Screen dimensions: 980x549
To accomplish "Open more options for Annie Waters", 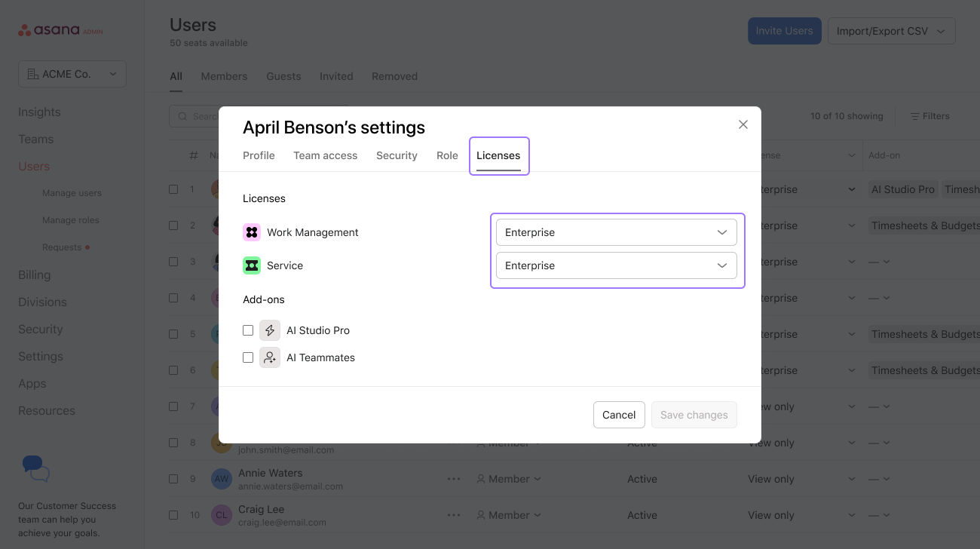I will click(x=453, y=479).
